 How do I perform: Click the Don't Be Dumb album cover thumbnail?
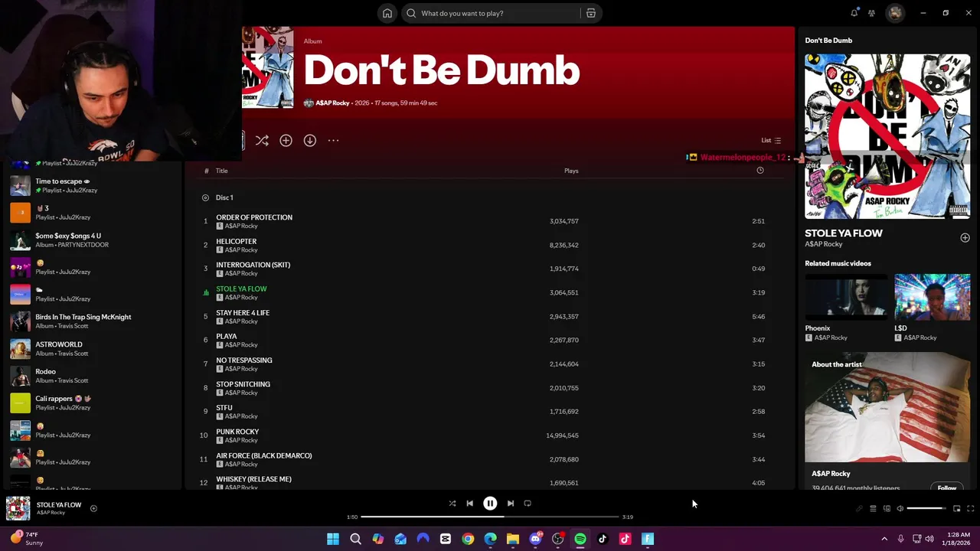pyautogui.click(x=268, y=68)
